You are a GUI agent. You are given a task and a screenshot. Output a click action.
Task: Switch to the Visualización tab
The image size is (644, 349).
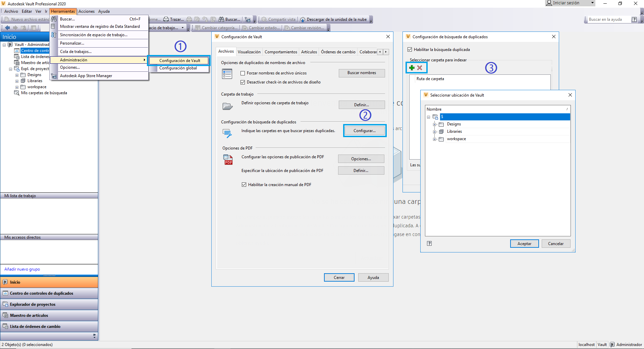click(x=249, y=52)
